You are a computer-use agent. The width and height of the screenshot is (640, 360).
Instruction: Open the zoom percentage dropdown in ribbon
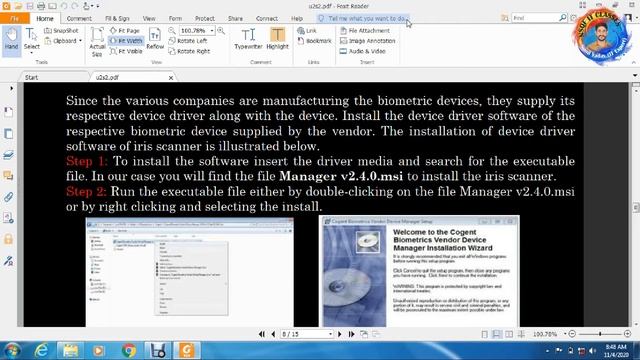[212, 31]
